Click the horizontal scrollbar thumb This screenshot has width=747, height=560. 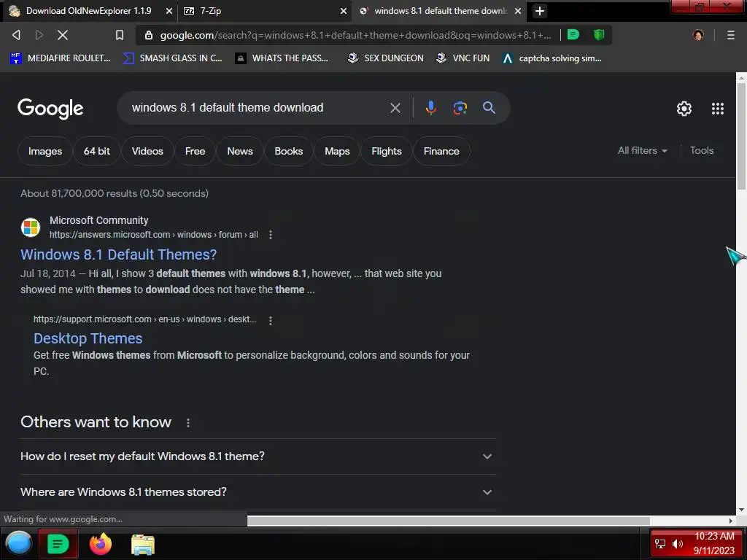point(449,521)
